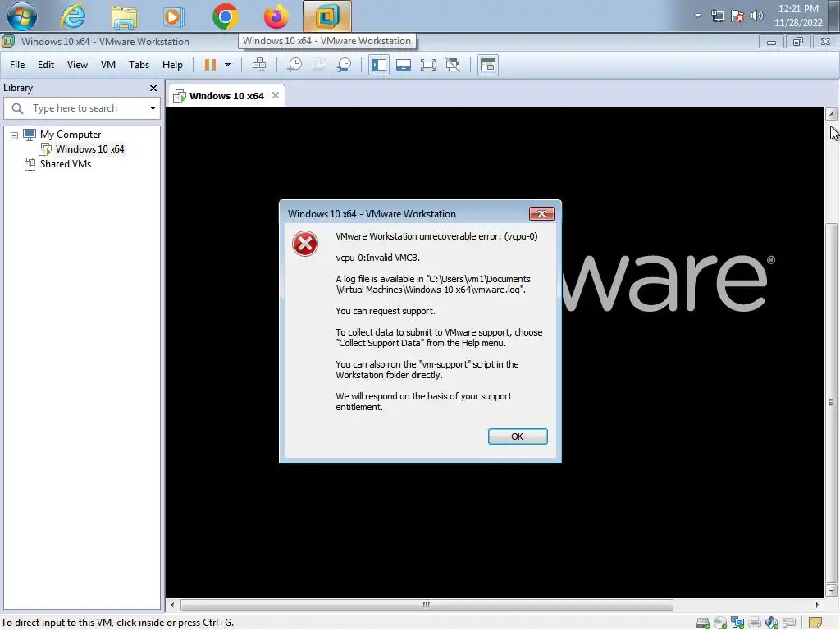Viewport: 840px width, 630px height.
Task: Click the USB keyboard device status icon
Action: [x=788, y=623]
